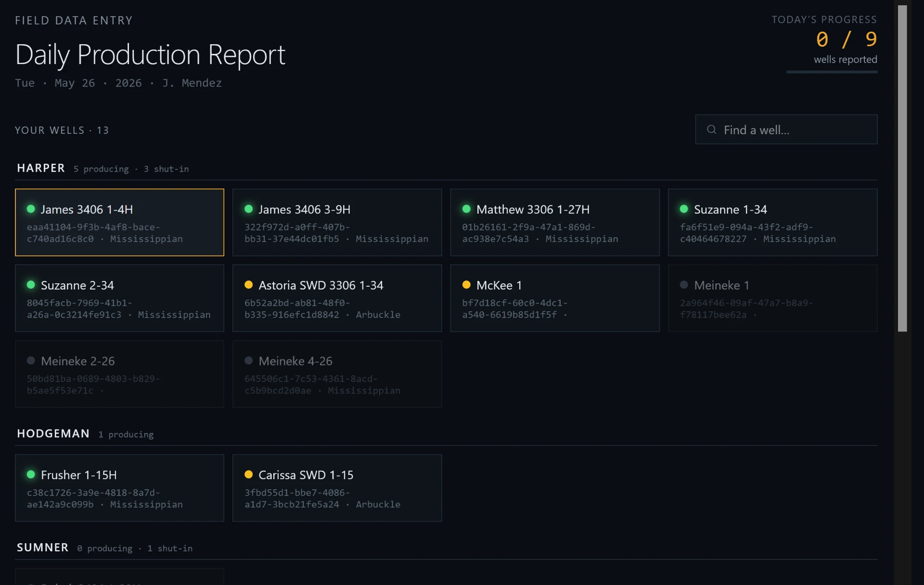Click the shut-in Meineke 2-26 card
924x585 pixels.
[x=119, y=374]
